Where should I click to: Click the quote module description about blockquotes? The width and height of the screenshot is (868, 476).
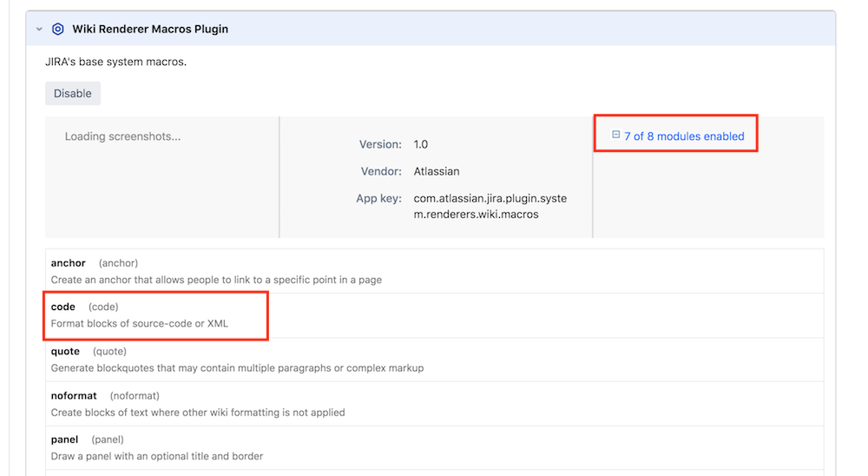[x=238, y=368]
